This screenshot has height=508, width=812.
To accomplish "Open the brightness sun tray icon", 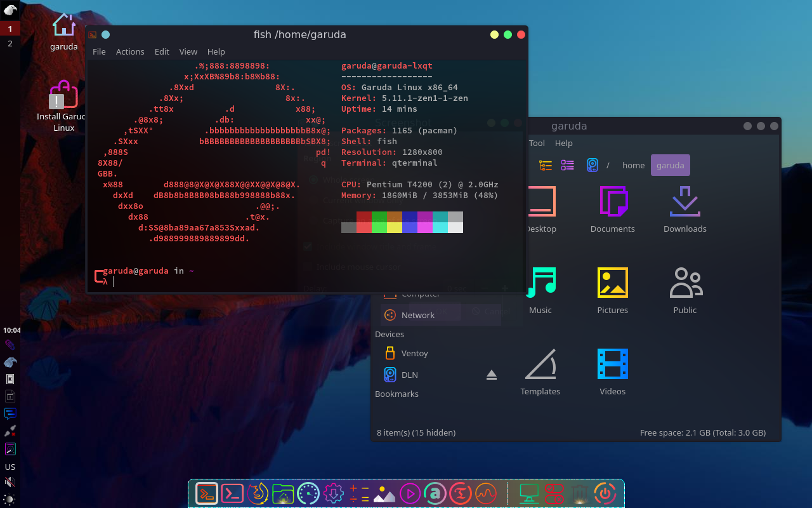I will pyautogui.click(x=10, y=499).
